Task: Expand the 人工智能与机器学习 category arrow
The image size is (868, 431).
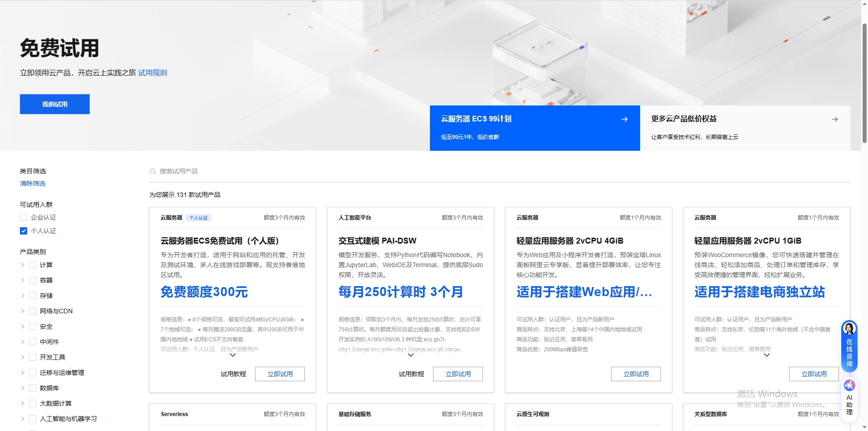Action: pos(23,419)
